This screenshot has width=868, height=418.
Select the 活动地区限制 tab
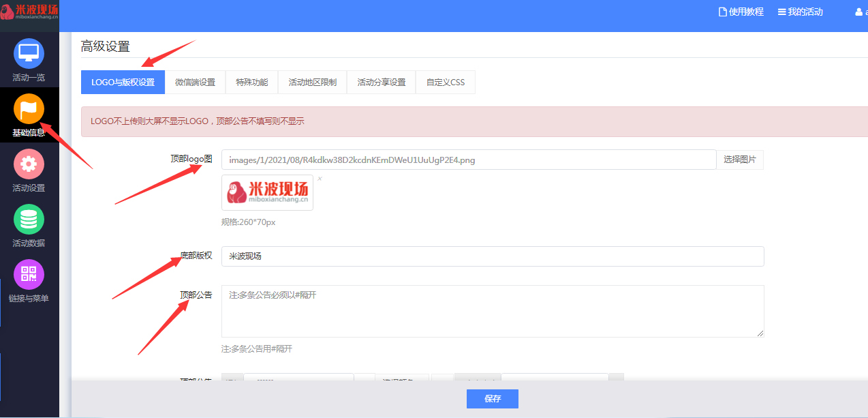point(312,83)
